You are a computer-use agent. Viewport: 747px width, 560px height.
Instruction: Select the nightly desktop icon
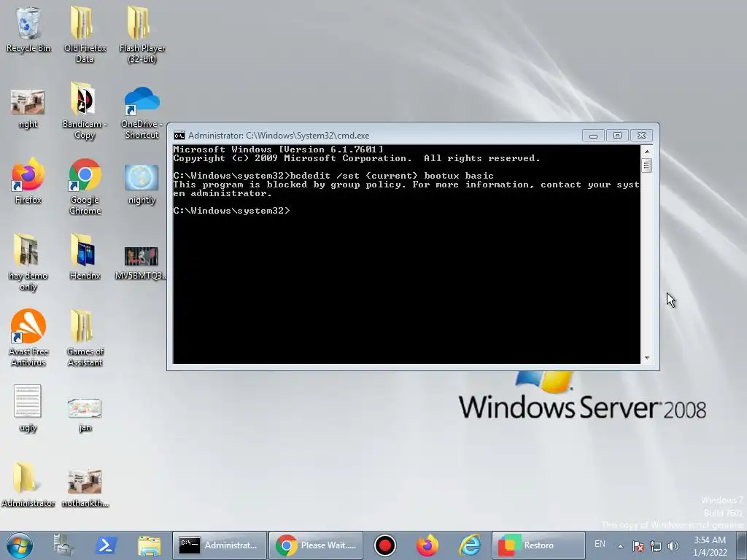[x=142, y=184]
